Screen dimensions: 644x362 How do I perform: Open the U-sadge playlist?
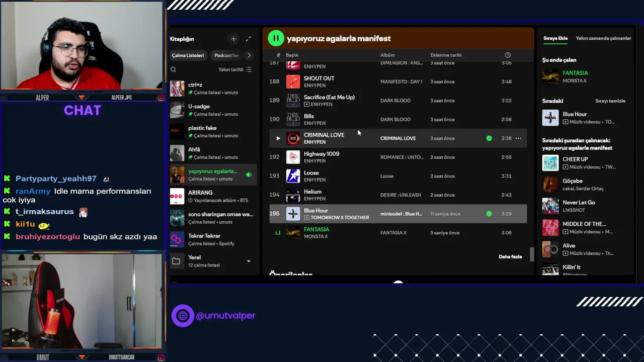[213, 110]
